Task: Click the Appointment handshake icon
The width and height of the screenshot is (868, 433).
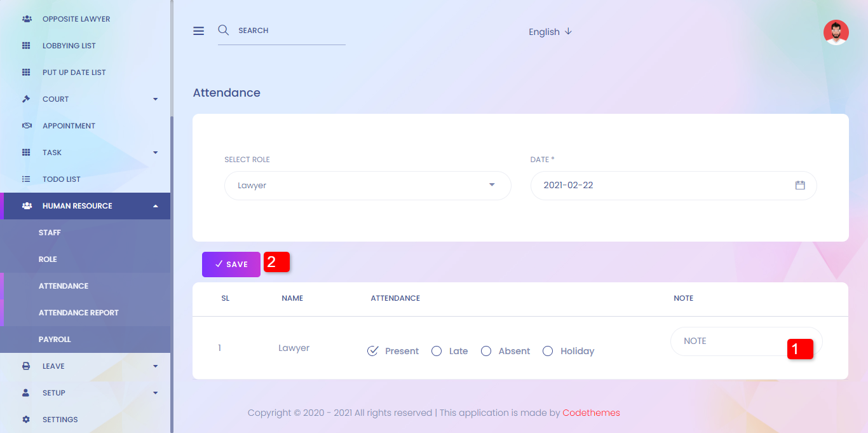Action: [x=26, y=126]
